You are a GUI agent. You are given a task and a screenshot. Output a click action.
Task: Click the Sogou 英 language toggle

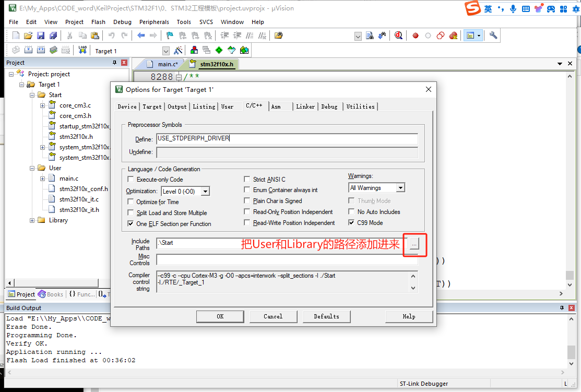point(489,9)
